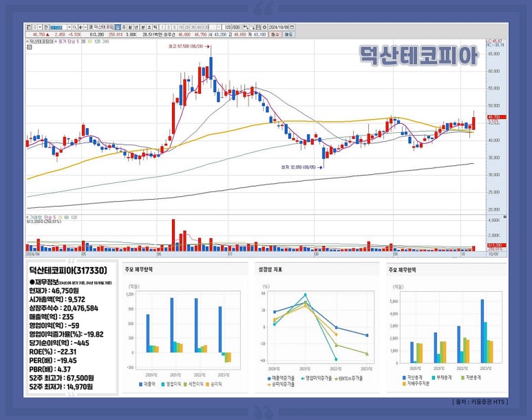Click the speaker sound icon in the toolbar
This screenshot has height=420, width=532.
pyautogui.click(x=81, y=27)
